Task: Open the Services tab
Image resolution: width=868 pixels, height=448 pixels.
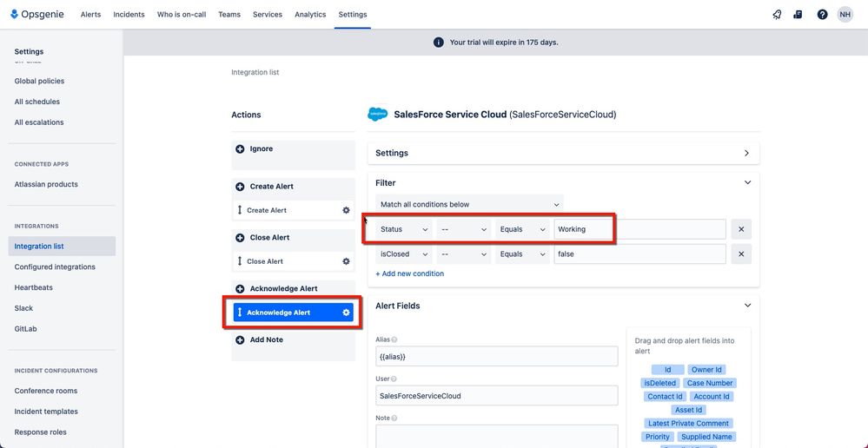Action: 268,15
